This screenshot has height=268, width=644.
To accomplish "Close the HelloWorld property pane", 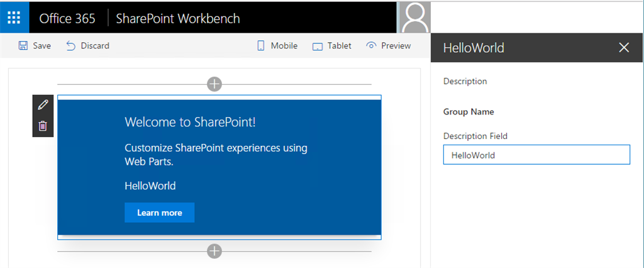I will pos(624,48).
